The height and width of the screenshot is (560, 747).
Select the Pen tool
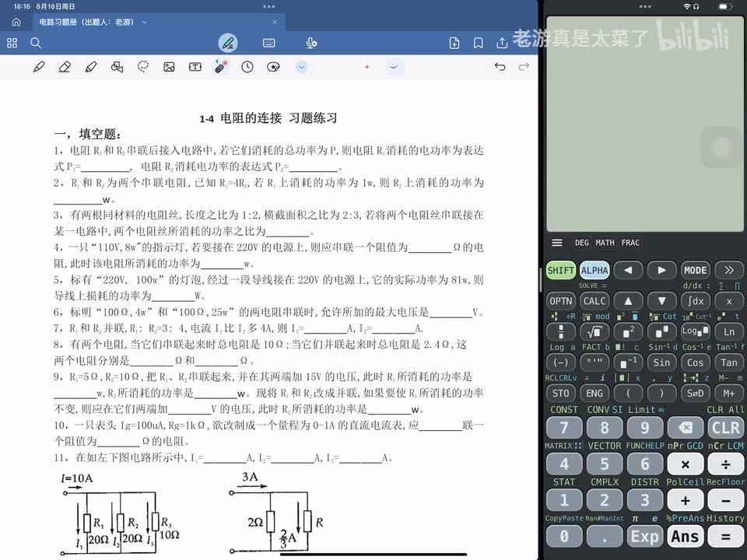pyautogui.click(x=39, y=67)
